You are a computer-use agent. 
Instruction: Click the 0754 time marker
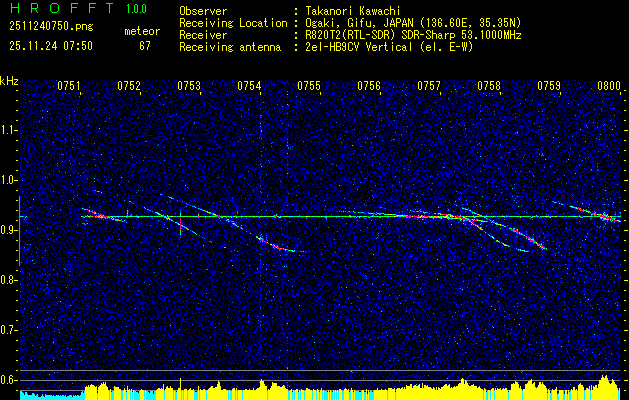coord(249,86)
